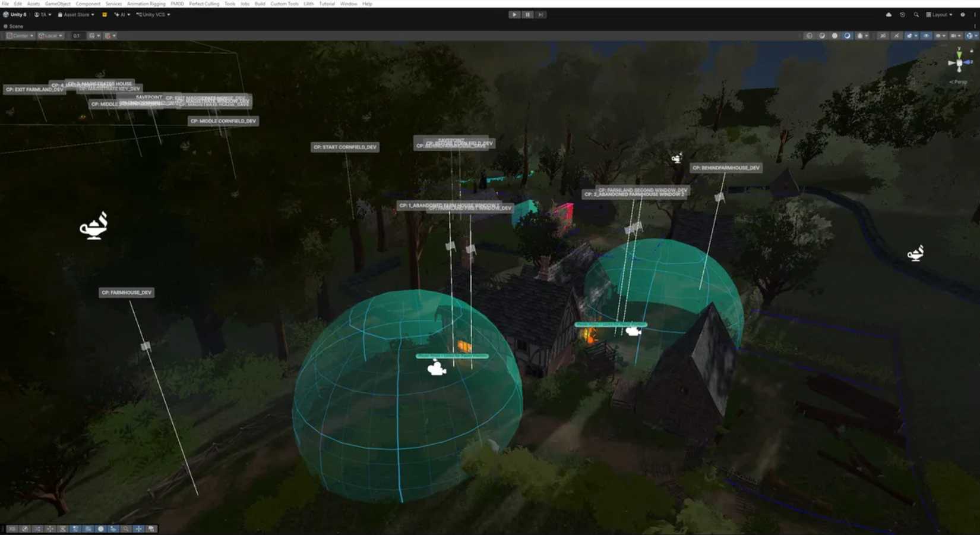
Task: Select the lamp gizmo at far right
Action: pos(916,253)
